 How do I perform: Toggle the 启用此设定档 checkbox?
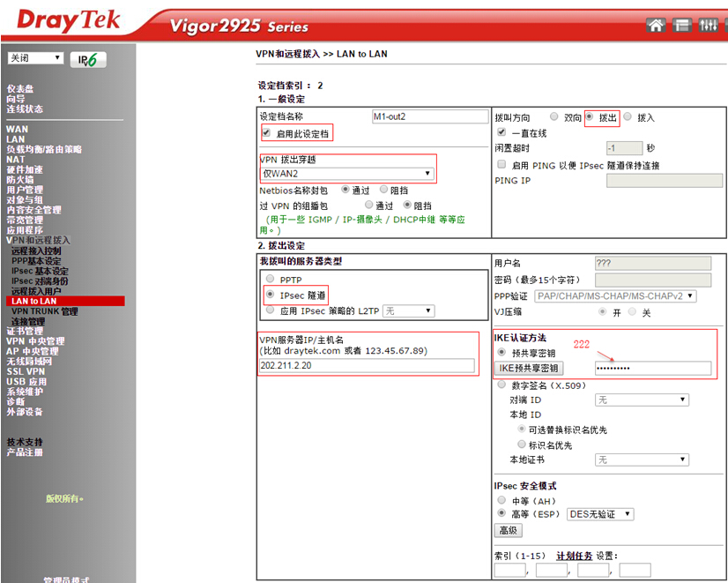pos(266,133)
